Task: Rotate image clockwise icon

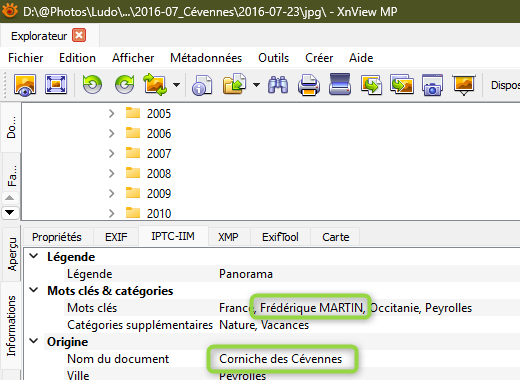Action: tap(124, 85)
